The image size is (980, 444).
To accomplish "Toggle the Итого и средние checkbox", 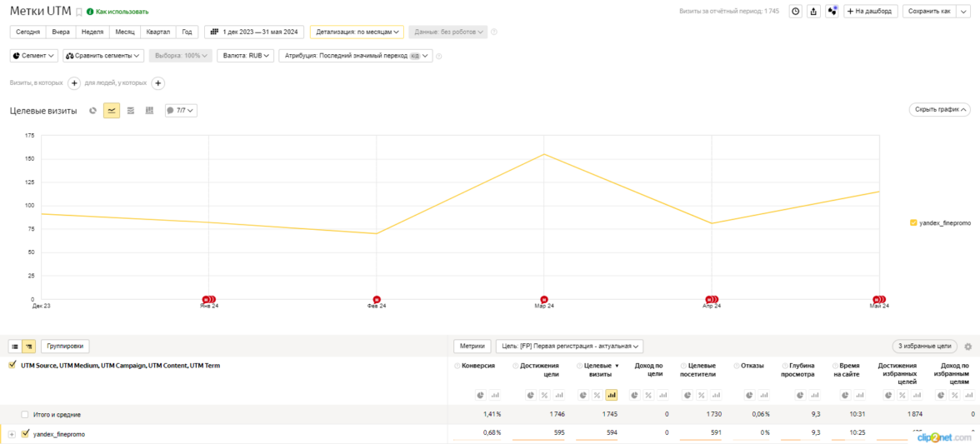I will pyautogui.click(x=24, y=414).
